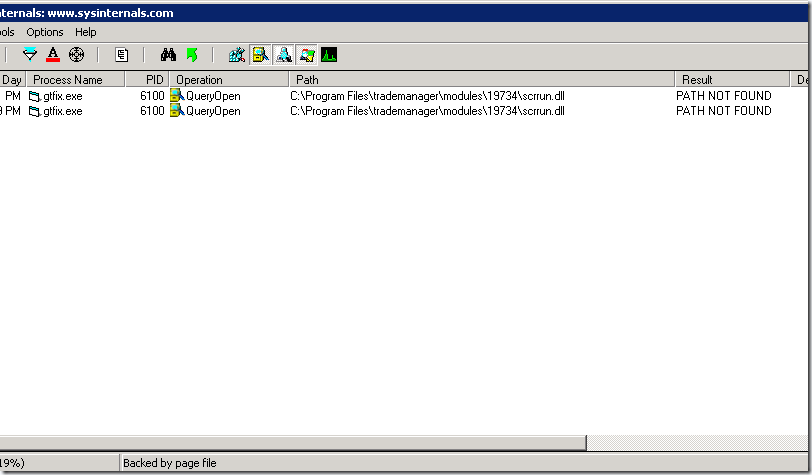Open the Process Tree icon
812x475 pixels.
coord(122,55)
